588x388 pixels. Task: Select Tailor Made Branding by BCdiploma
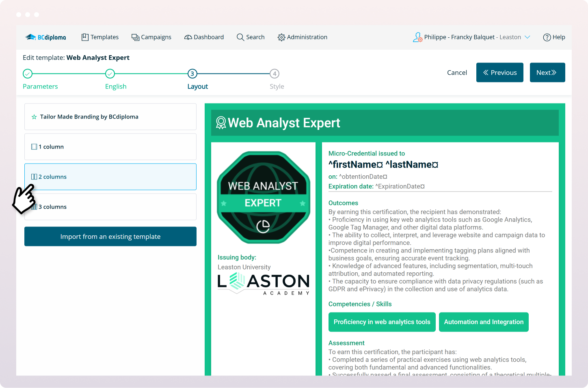click(110, 117)
